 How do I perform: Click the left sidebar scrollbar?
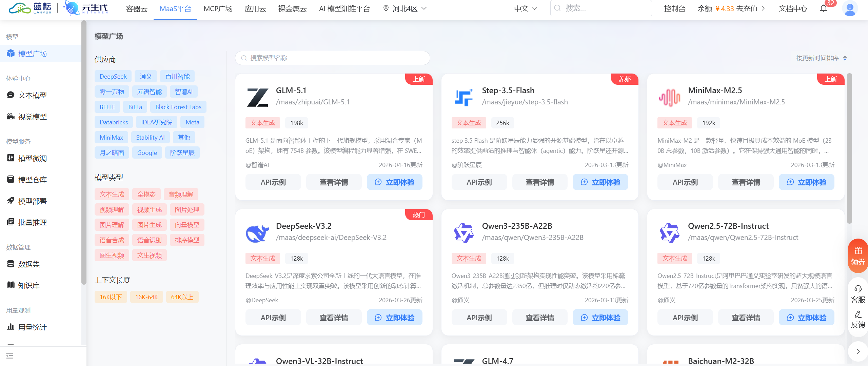(84, 152)
